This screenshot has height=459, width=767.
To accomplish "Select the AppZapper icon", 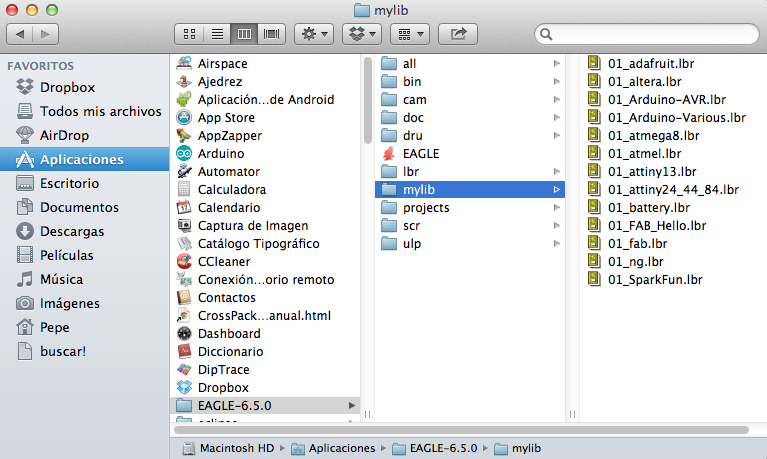I will coord(184,136).
